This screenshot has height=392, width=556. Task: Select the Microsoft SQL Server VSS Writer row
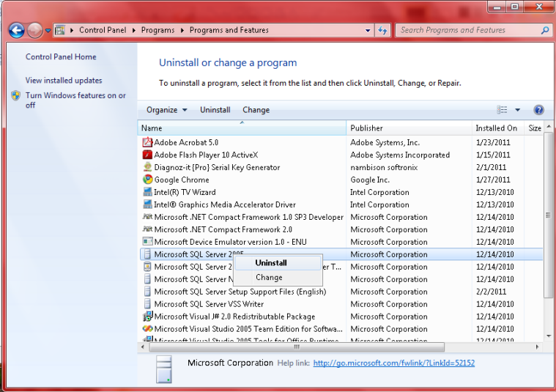click(x=341, y=304)
